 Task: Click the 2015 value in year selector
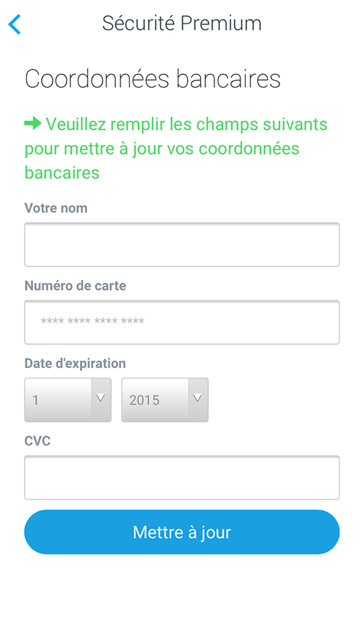144,400
